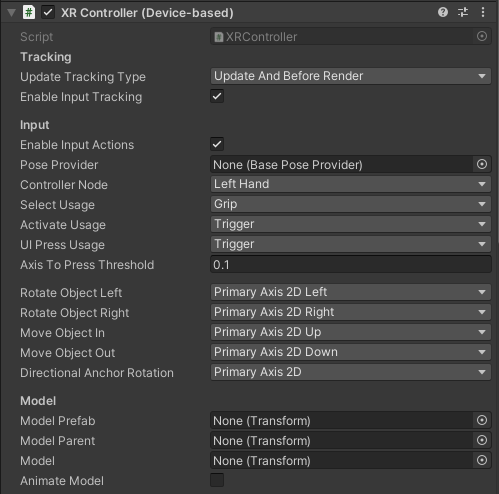Image resolution: width=499 pixels, height=494 pixels.
Task: Disable the XR Controller component checkbox
Action: [x=48, y=13]
